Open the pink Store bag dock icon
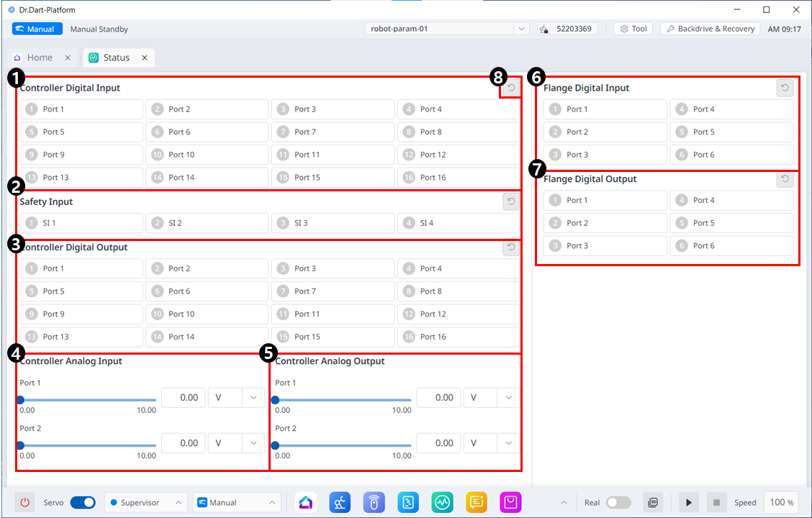Screen dimensions: 812x518 510,502
